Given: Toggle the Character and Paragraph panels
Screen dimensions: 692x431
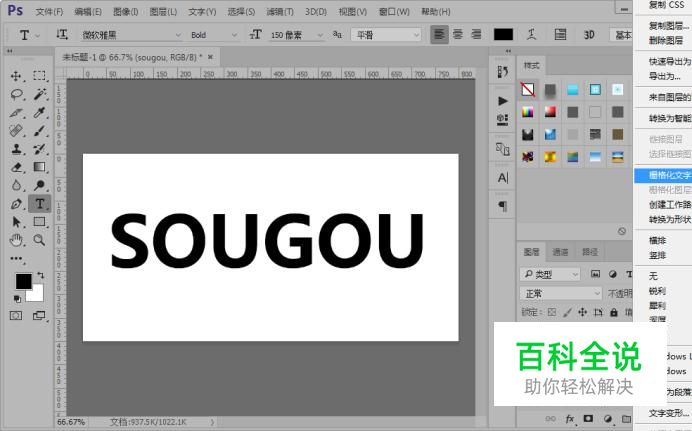Looking at the screenshot, I should coord(560,34).
